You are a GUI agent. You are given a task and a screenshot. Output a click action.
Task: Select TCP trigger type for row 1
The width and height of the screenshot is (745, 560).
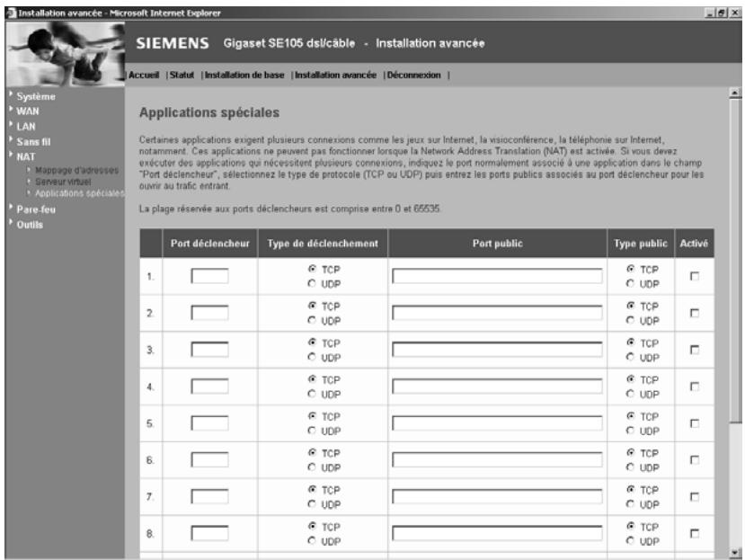312,269
